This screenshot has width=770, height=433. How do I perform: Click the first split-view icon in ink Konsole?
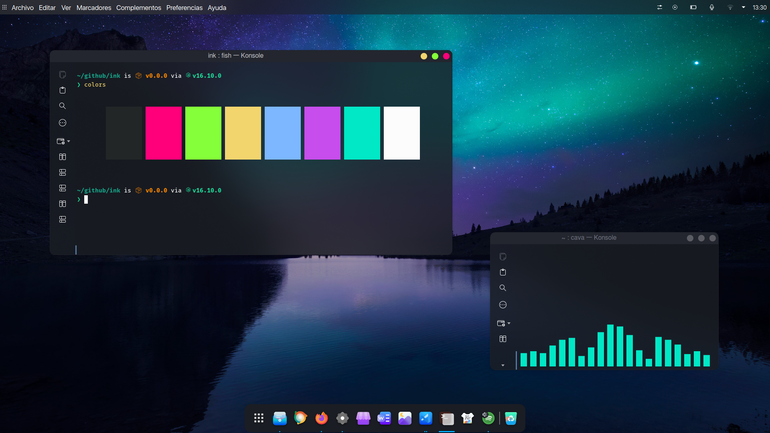coord(62,157)
